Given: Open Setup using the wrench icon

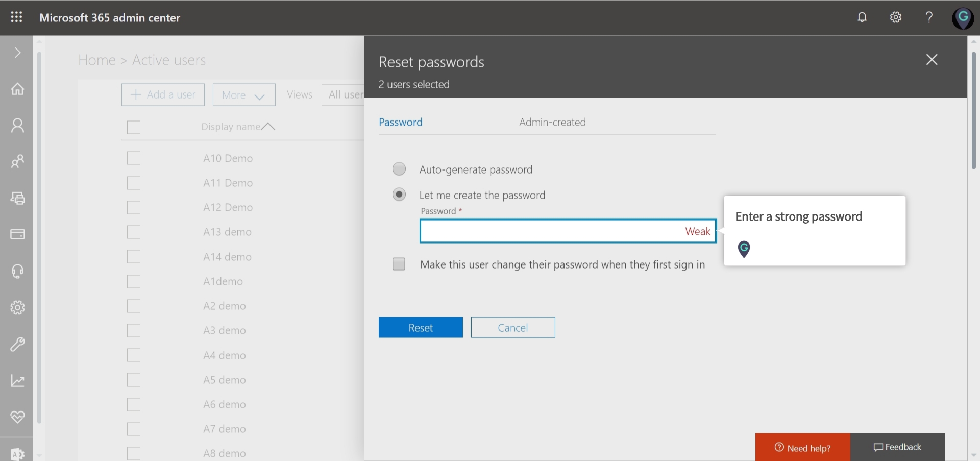Looking at the screenshot, I should pos(17,344).
